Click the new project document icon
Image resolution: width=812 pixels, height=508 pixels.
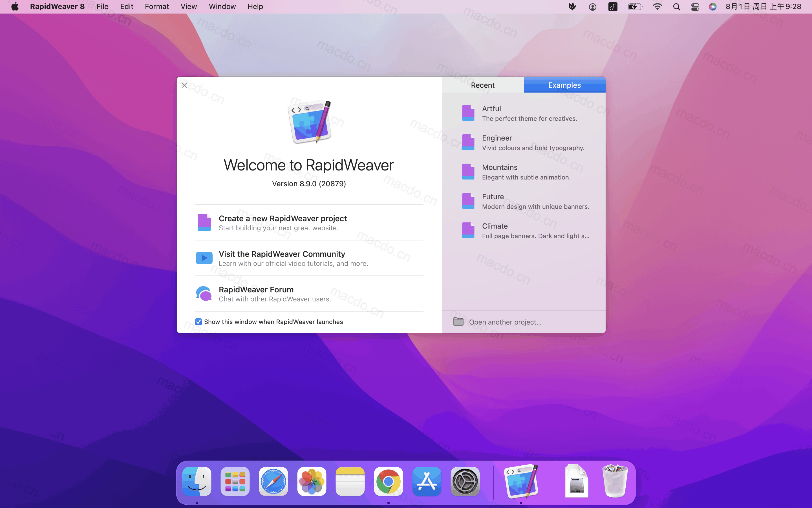point(204,222)
